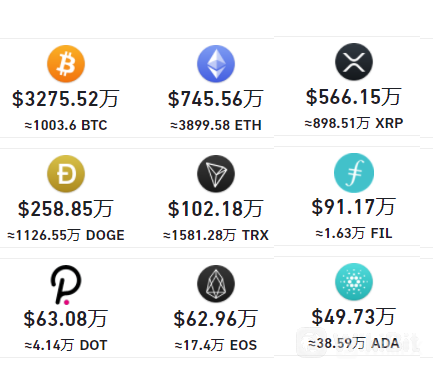
Task: Open the $566.15万 XRP figure
Action: point(354,97)
